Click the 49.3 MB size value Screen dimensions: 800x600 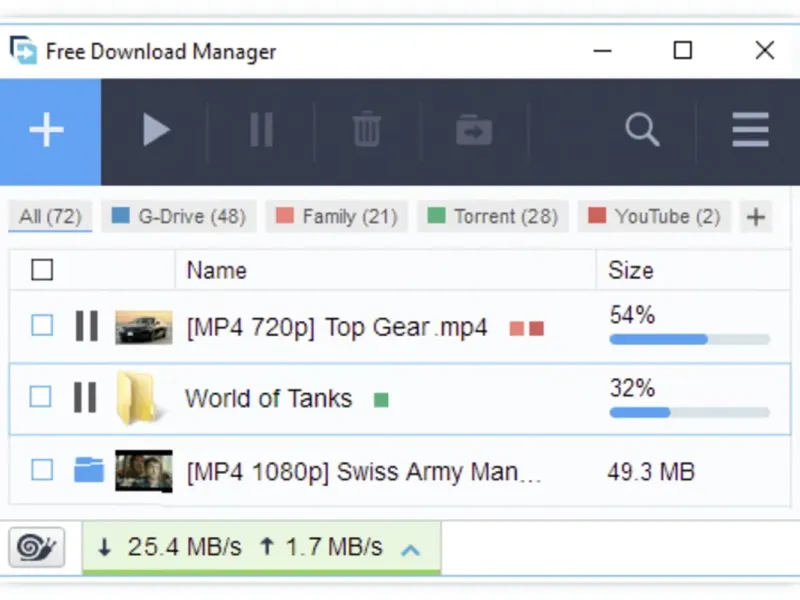[651, 471]
